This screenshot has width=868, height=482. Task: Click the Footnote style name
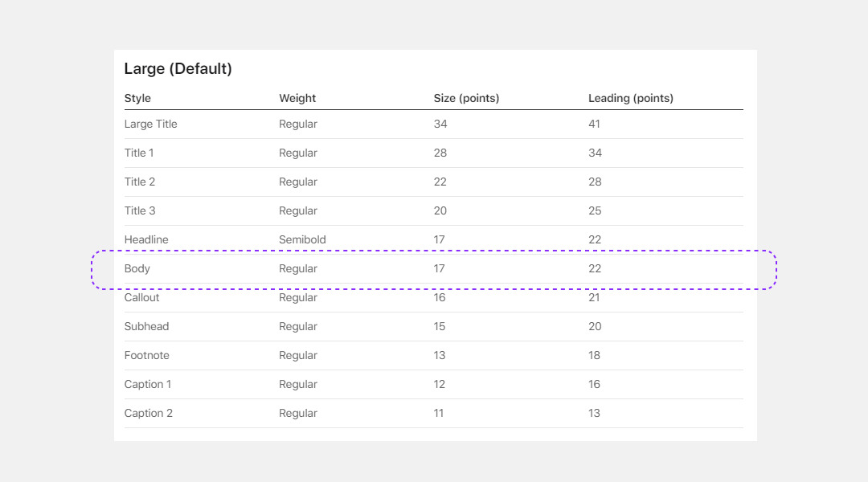coord(146,355)
